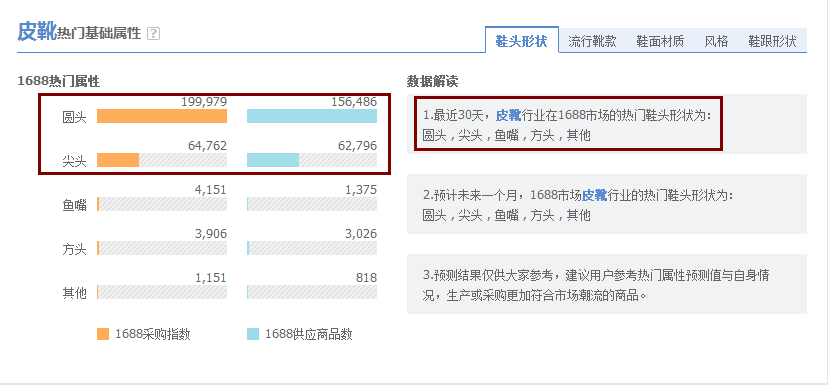Image resolution: width=828 pixels, height=385 pixels.
Task: Click the blue 尖头 bar showing 62,796
Action: [273, 160]
